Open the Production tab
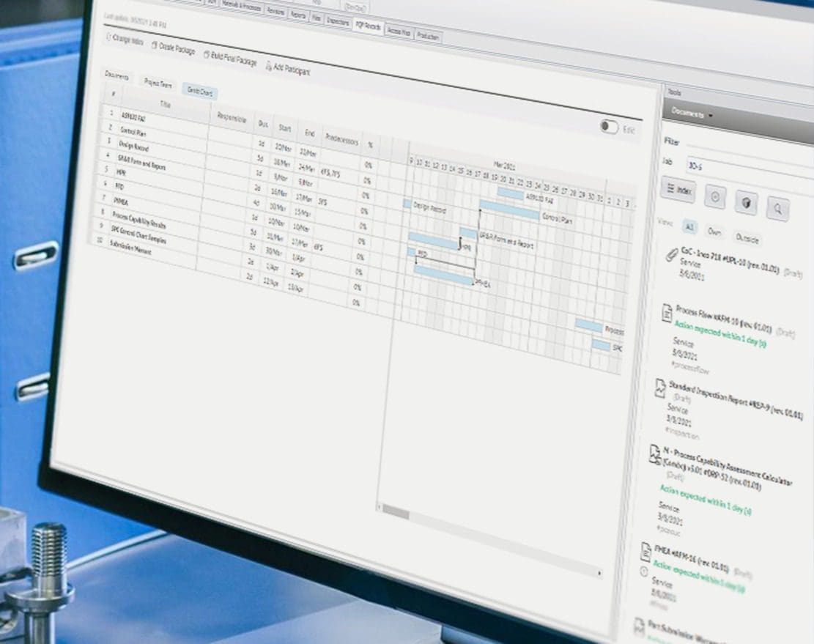Image resolution: width=814 pixels, height=644 pixels. [x=429, y=37]
